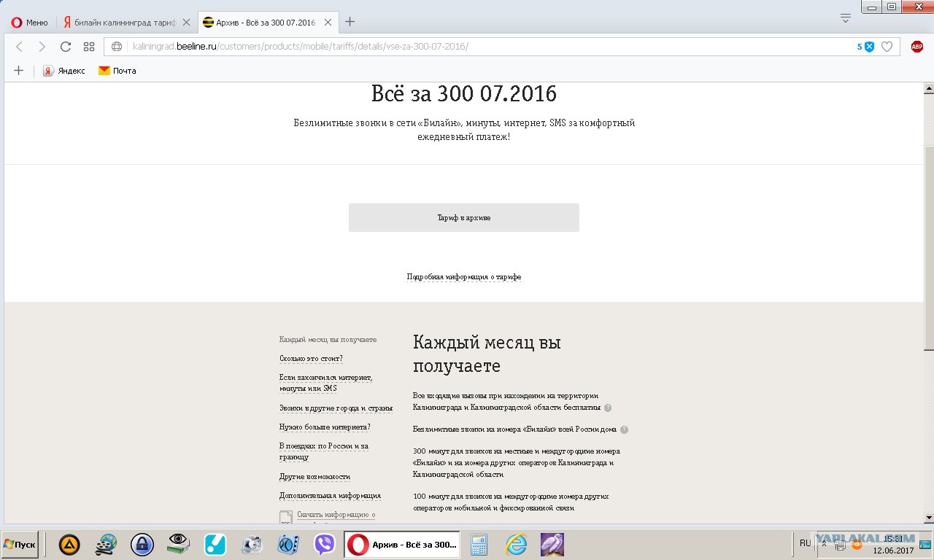The image size is (934, 560).
Task: Open the eye icon taskbar app
Action: (x=179, y=545)
